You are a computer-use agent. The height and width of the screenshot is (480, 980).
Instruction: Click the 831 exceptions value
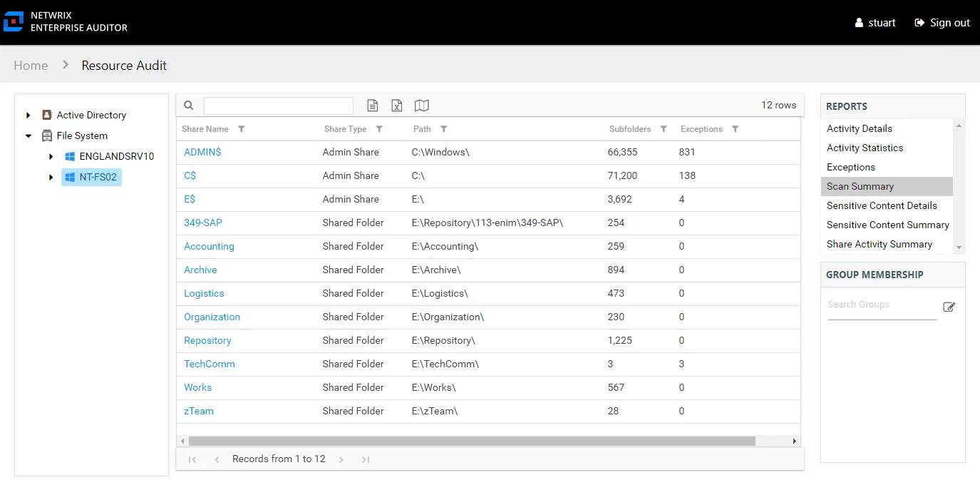click(x=687, y=152)
